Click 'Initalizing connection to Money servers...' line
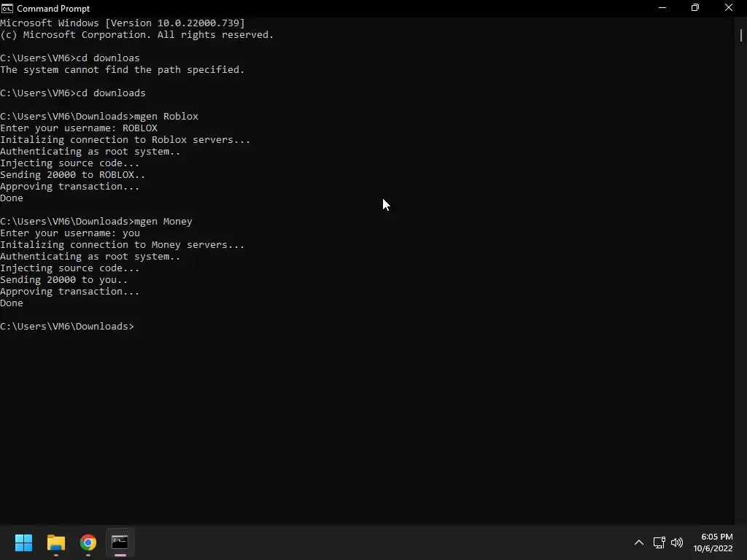Viewport: 747px width, 560px height. [123, 245]
